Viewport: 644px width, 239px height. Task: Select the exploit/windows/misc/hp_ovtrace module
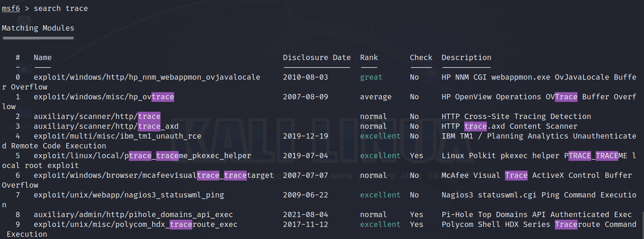104,97
